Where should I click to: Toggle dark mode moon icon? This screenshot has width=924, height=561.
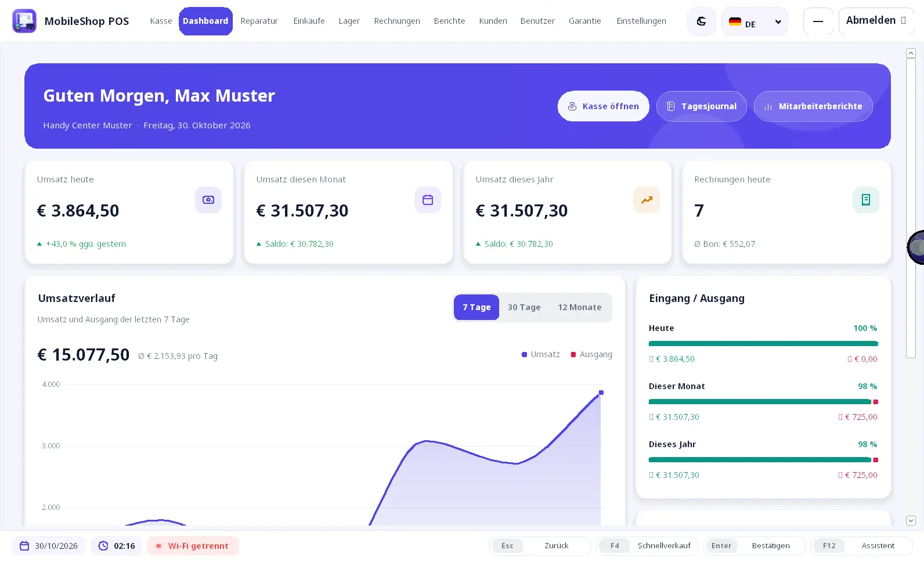click(x=701, y=21)
